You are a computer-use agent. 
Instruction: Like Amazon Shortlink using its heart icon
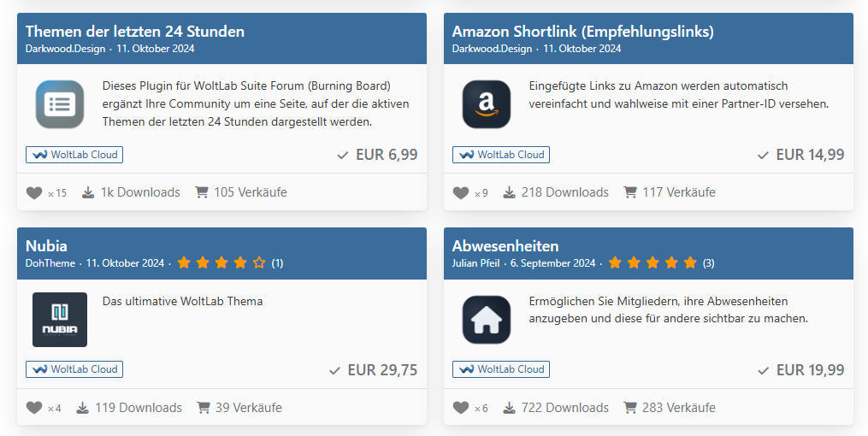[461, 192]
